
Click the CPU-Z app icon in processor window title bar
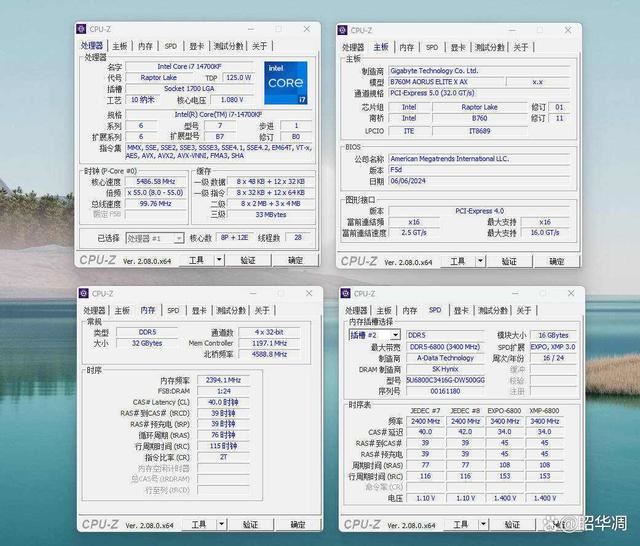pyautogui.click(x=82, y=29)
